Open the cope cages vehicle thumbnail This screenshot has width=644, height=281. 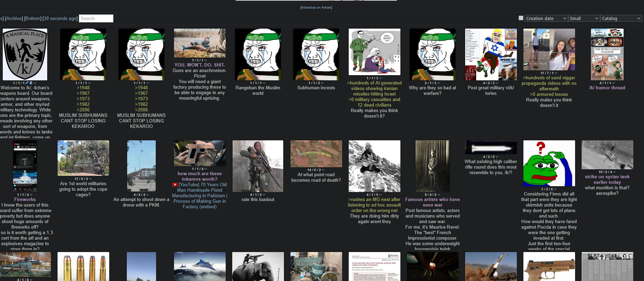point(83,158)
